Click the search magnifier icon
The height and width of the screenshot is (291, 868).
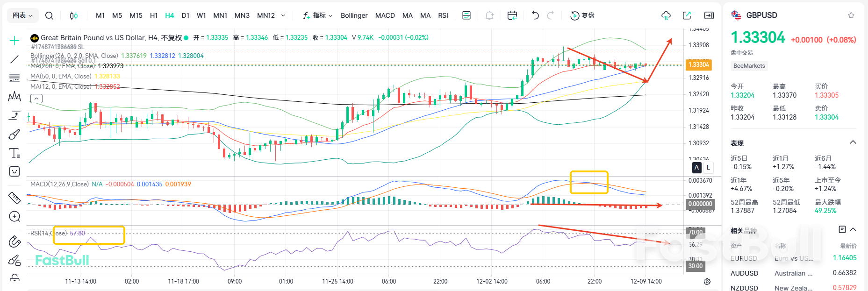(x=49, y=16)
